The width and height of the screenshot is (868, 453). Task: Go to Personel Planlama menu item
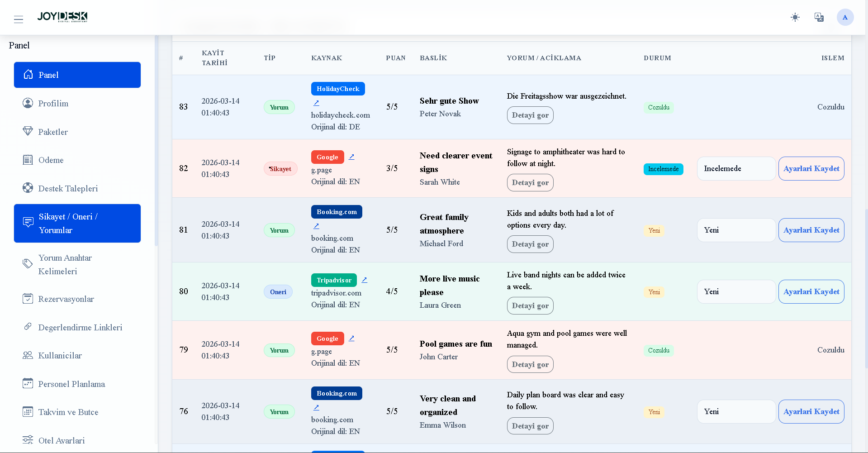coord(71,384)
